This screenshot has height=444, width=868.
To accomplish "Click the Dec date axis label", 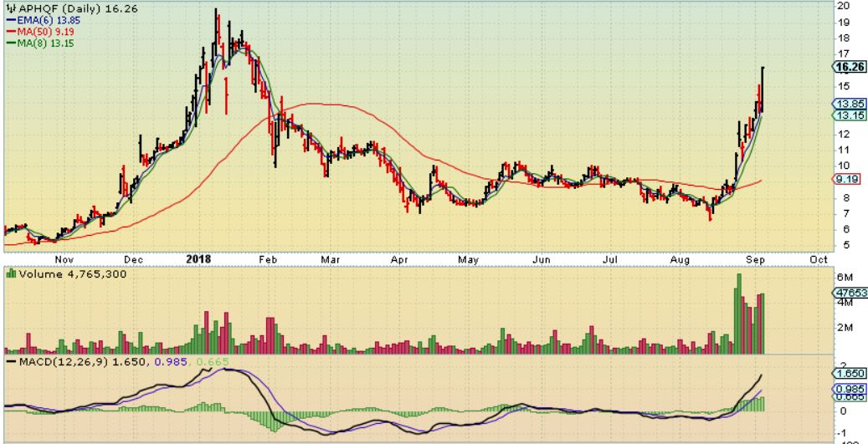I will [133, 259].
